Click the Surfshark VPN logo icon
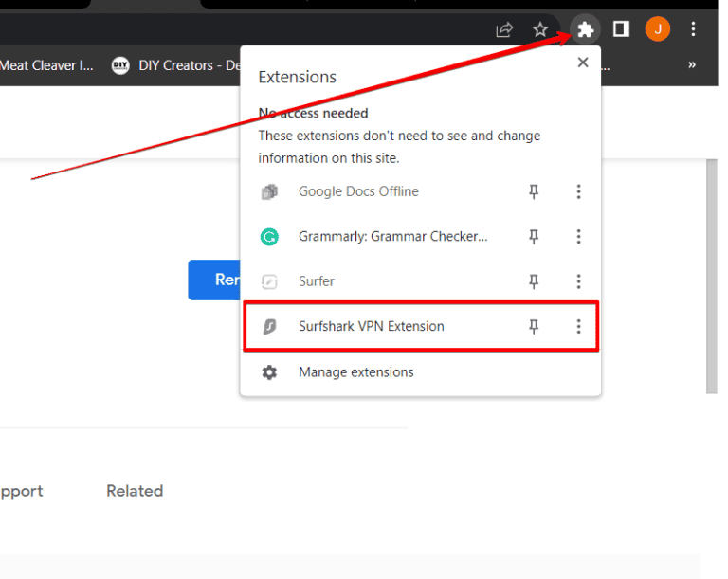 coord(269,327)
